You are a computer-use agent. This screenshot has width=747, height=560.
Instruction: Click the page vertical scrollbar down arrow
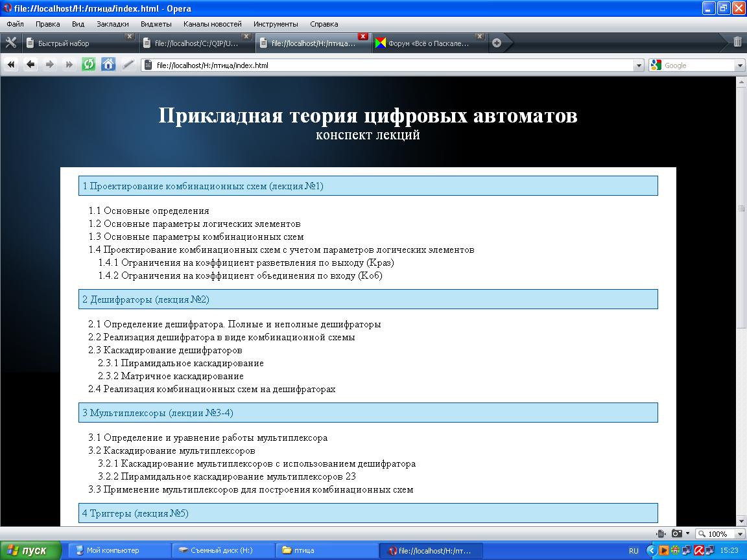point(741,520)
